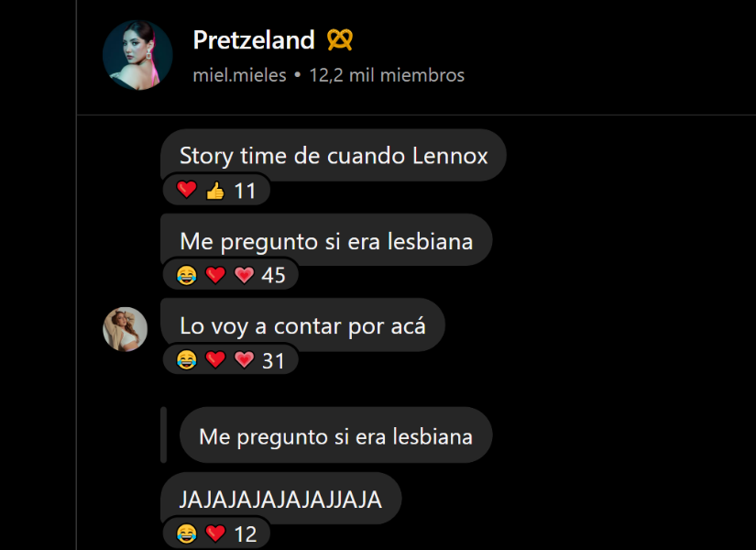This screenshot has width=756, height=550.
Task: Click laughing emoji under JAJAJAJA message
Action: (x=187, y=533)
